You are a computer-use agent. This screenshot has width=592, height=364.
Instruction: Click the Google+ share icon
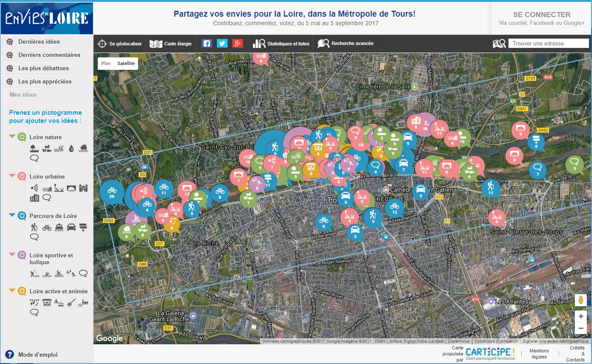coord(237,43)
